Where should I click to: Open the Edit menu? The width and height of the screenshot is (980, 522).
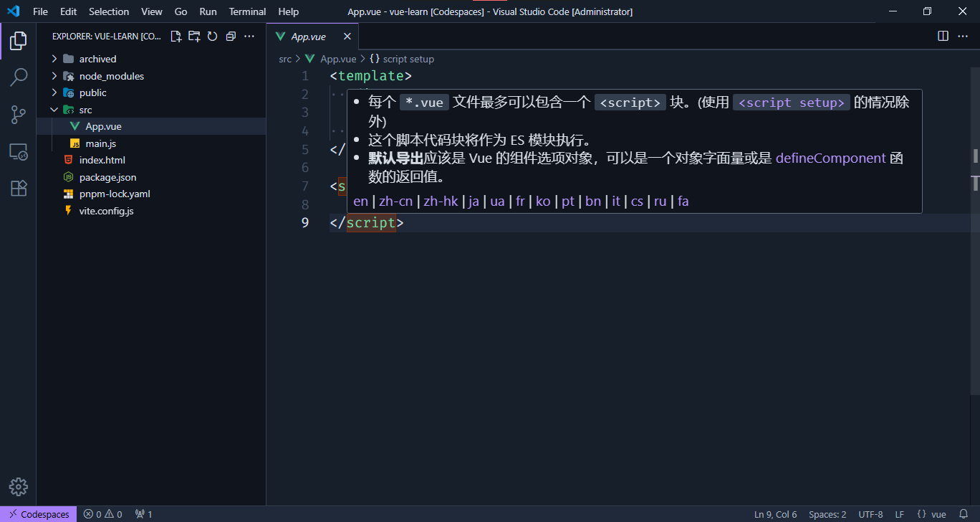(69, 11)
